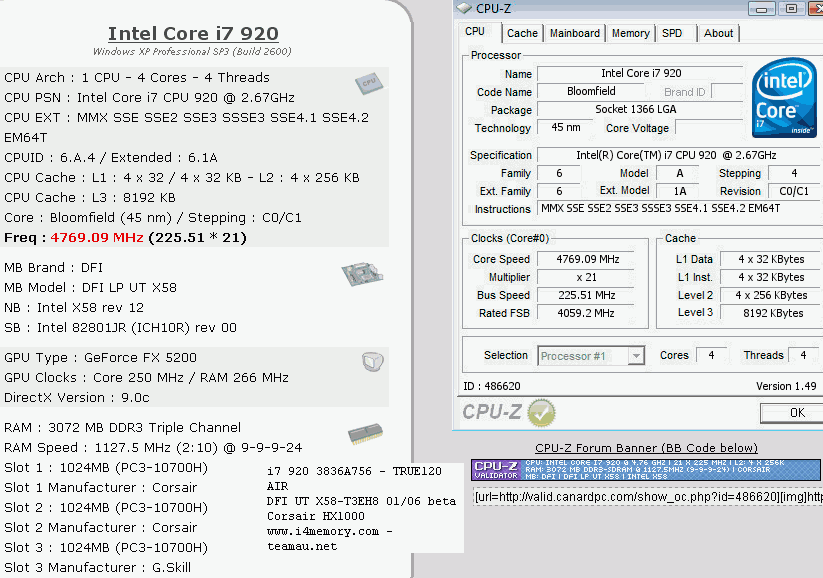The image size is (823, 578).
Task: Click the RAM Speed : 1127.5 MHz line
Action: point(153,448)
